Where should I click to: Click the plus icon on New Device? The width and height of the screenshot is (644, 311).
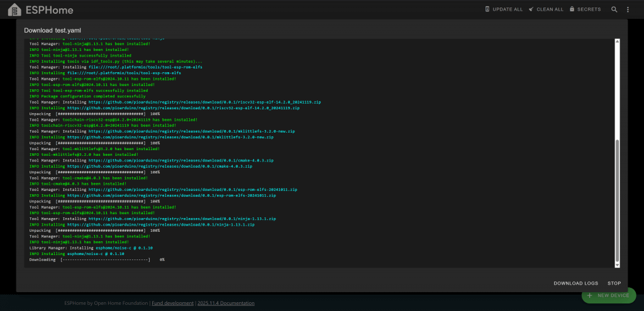[589, 295]
